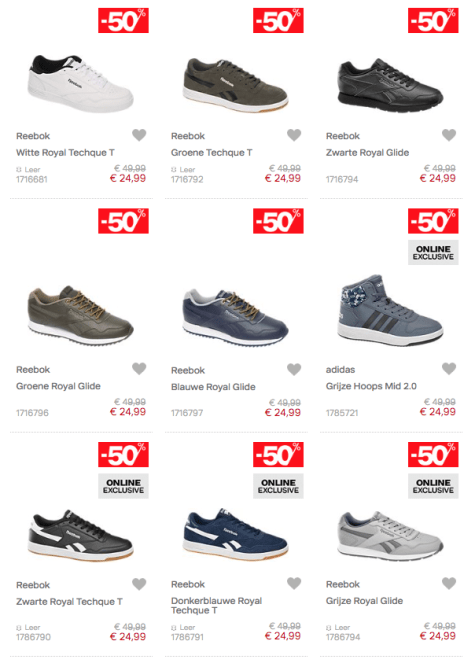Image resolution: width=475 pixels, height=663 pixels.
Task: Toggle heart for Grijze Royal Glide
Action: coord(449,584)
